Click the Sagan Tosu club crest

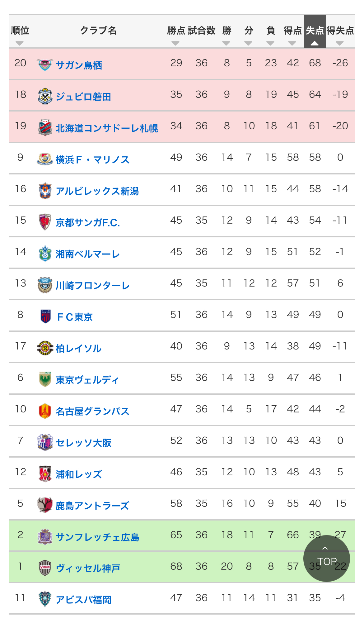[45, 65]
